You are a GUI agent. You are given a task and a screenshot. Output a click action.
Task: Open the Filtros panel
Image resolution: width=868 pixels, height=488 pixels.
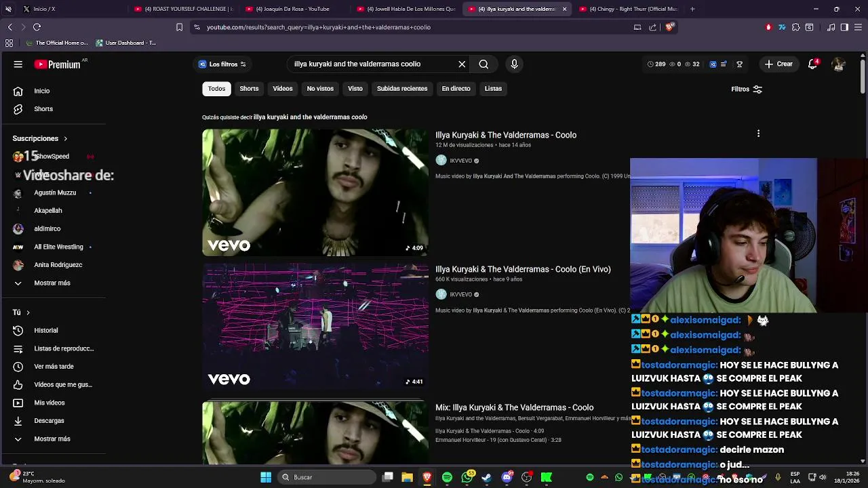point(747,89)
